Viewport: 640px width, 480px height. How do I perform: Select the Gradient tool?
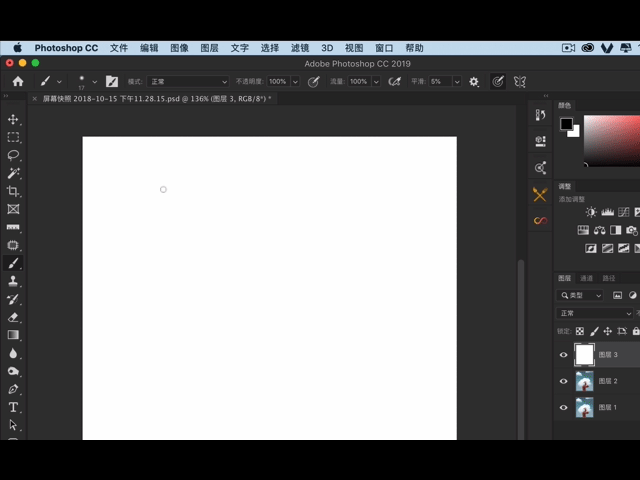[13, 335]
